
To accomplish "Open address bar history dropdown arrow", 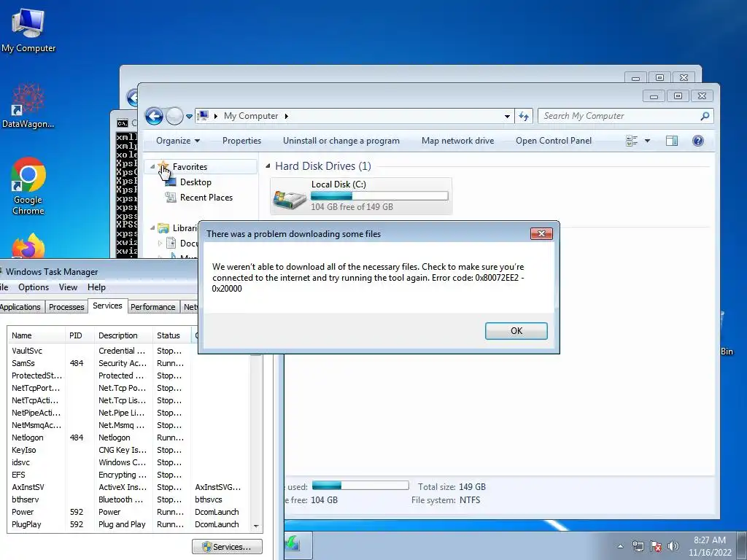I will [x=507, y=116].
